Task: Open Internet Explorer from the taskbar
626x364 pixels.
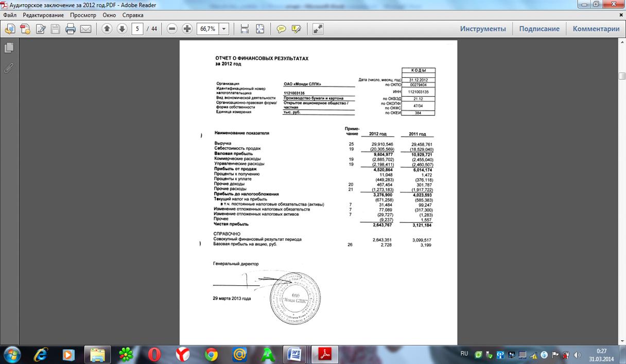Action: click(x=41, y=354)
